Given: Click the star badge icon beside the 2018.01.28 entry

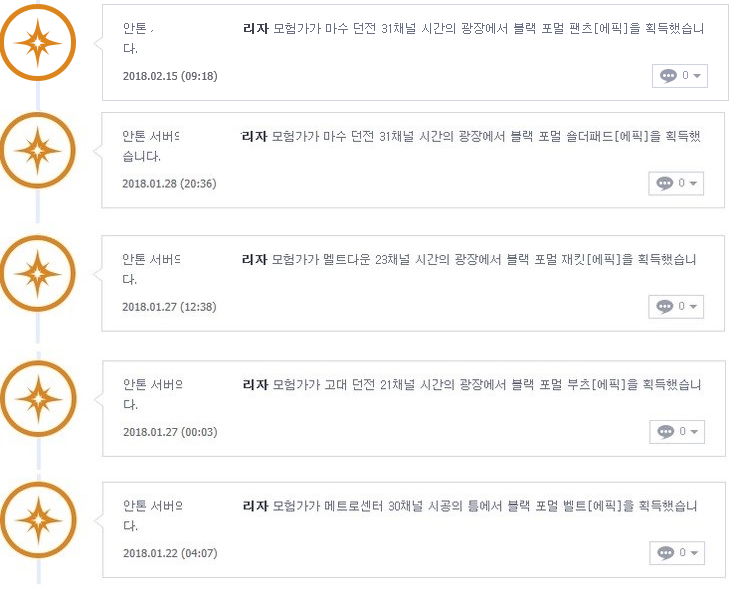Looking at the screenshot, I should click(38, 150).
